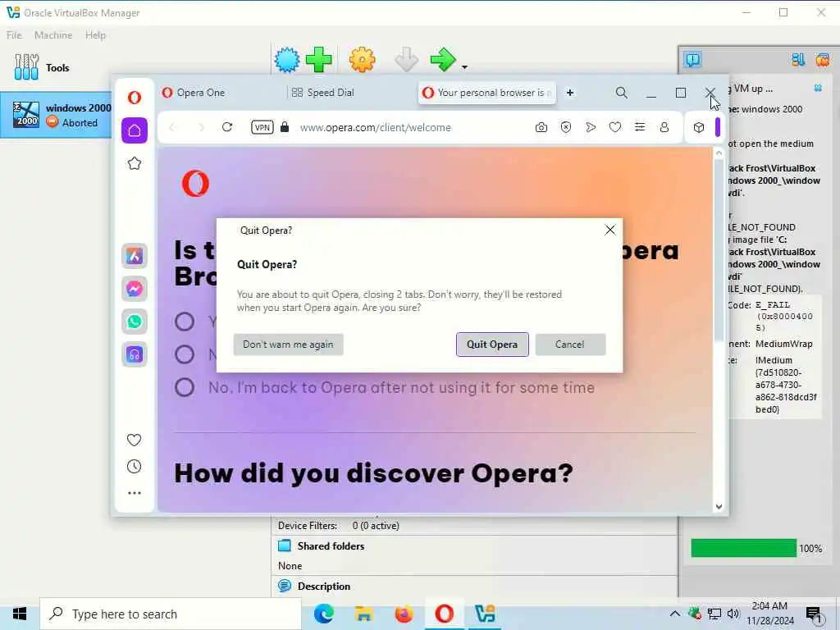Select Your personal browser tab
Screen dimensions: 840x630
point(486,93)
